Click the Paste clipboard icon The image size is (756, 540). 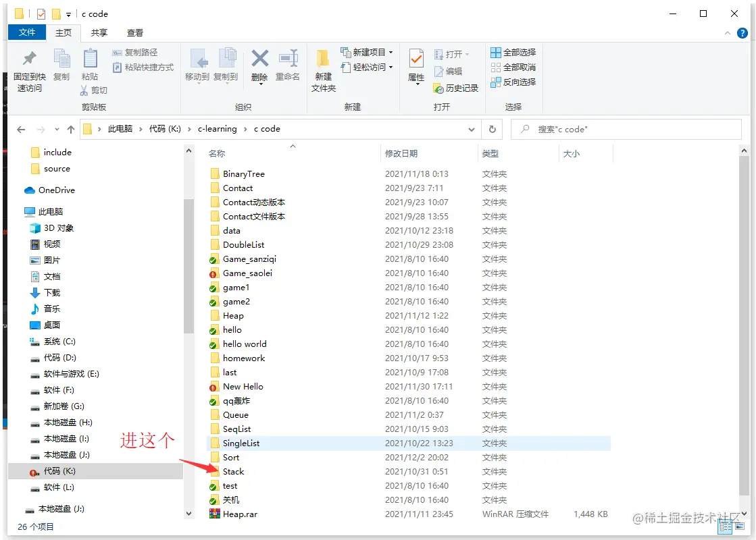click(x=90, y=59)
